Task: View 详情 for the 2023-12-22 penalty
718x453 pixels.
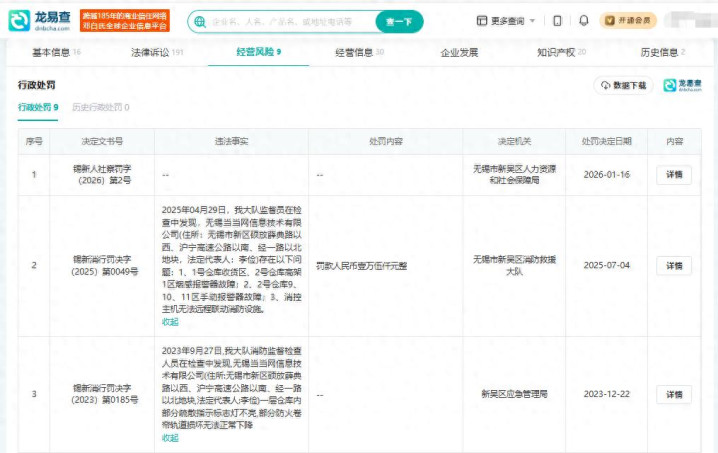Action: 673,394
